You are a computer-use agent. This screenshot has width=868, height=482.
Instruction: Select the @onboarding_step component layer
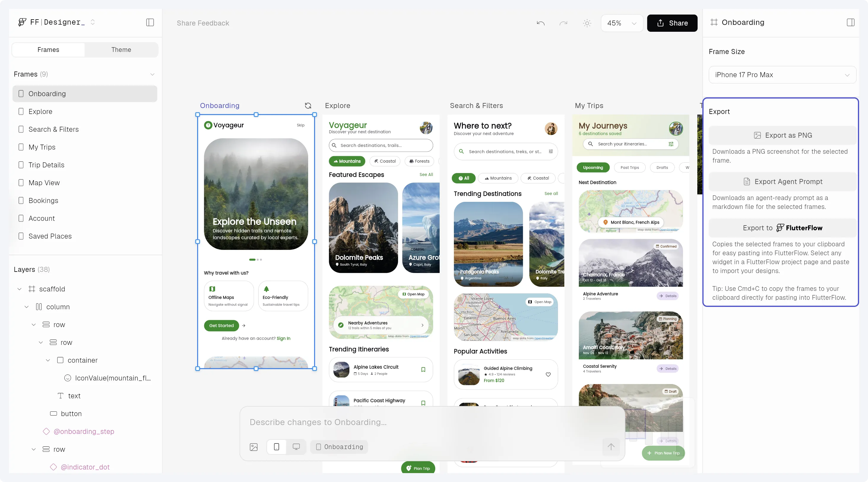(78, 432)
